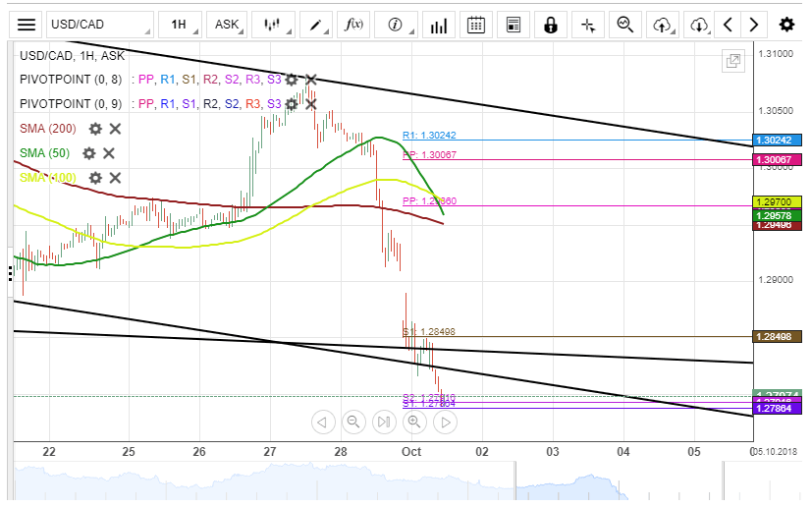Open SMA (200) settings gear
Viewport: 812px width, 508px height.
95,129
